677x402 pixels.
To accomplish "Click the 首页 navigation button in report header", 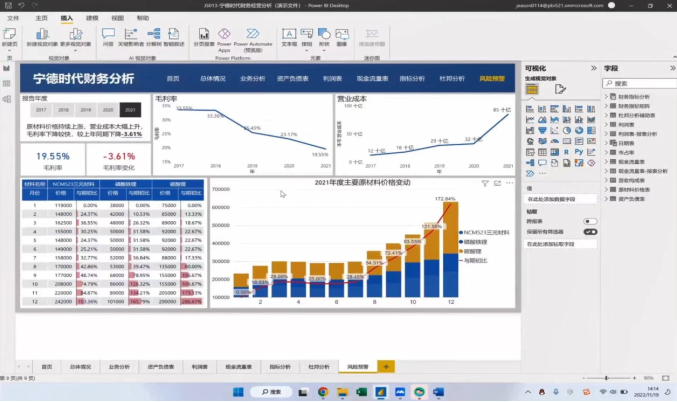I will pos(173,78).
